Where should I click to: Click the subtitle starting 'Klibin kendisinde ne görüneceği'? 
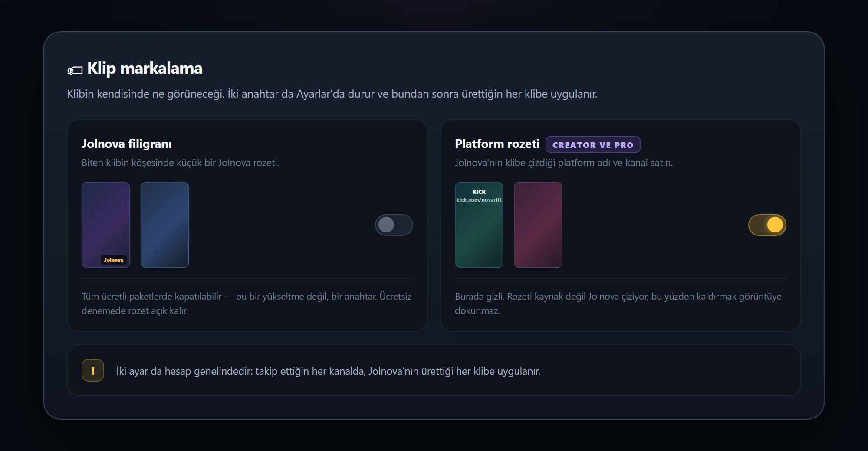pos(332,94)
